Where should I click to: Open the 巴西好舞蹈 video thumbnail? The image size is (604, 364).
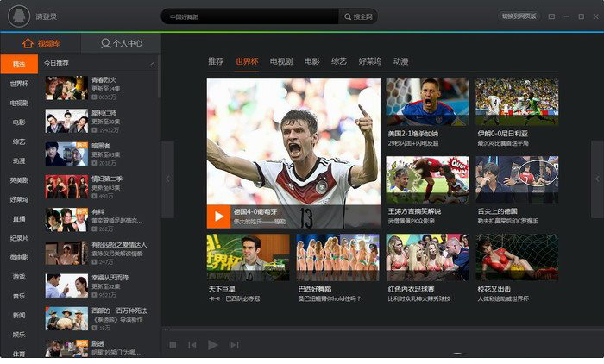(338, 257)
